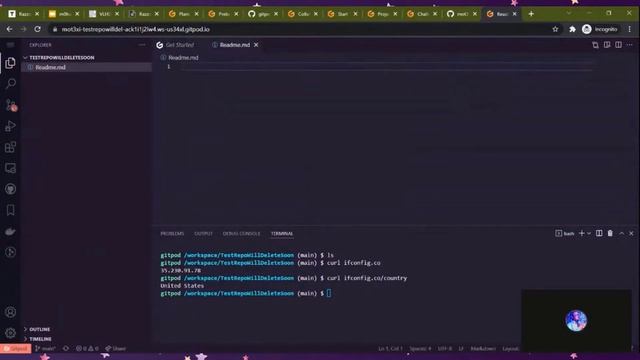The height and width of the screenshot is (360, 640).
Task: Split the editor right
Action: coord(619,45)
